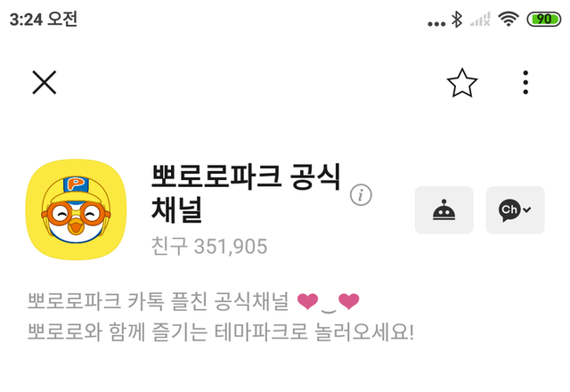Tap the friend count 친구 351,905
Image resolution: width=570 pixels, height=392 pixels.
209,246
